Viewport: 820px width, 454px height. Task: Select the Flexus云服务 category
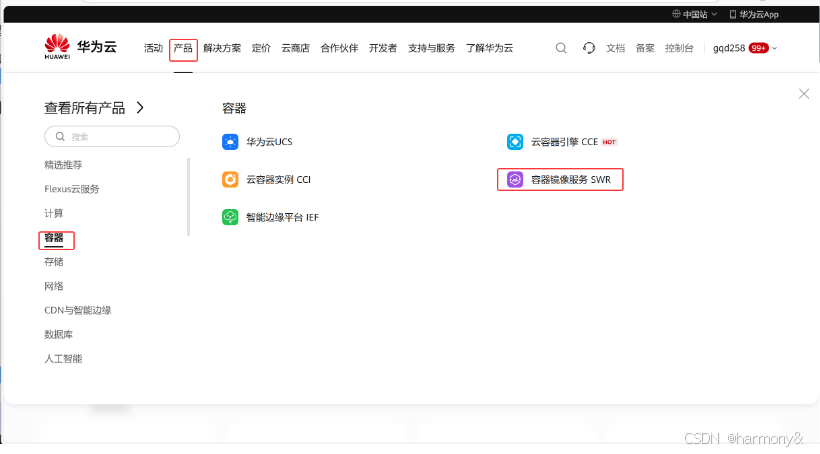pyautogui.click(x=72, y=189)
